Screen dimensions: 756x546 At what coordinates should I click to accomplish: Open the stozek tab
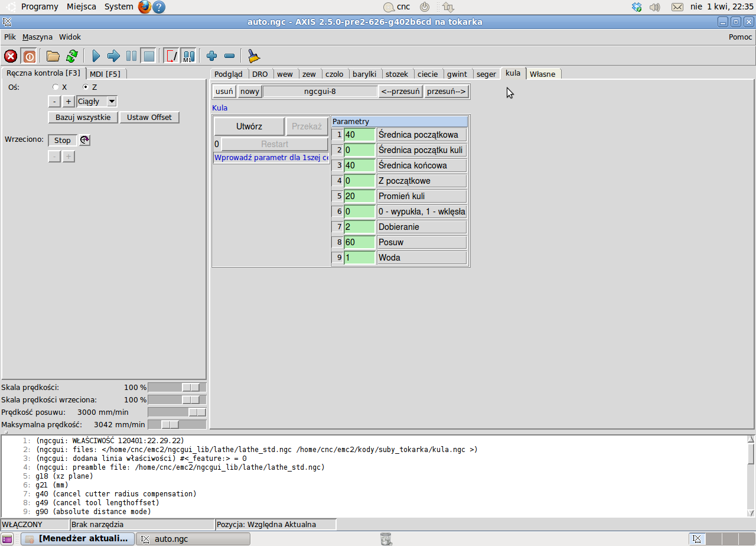pyautogui.click(x=397, y=74)
